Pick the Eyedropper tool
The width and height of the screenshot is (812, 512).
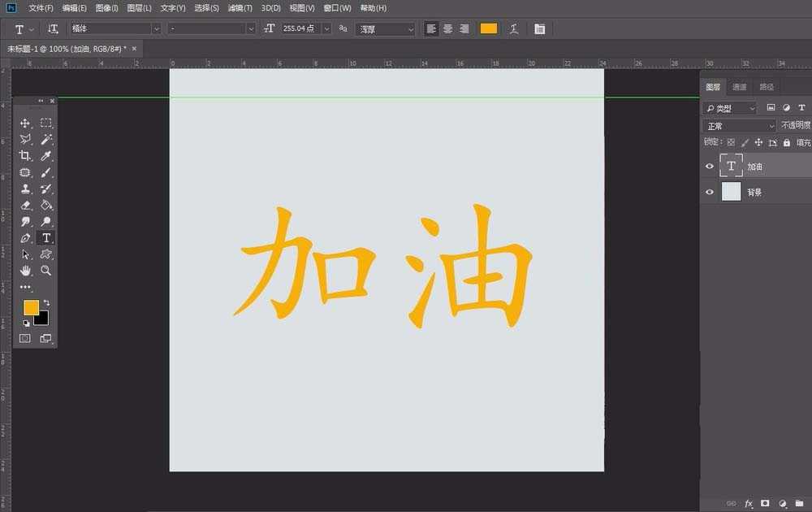click(46, 156)
